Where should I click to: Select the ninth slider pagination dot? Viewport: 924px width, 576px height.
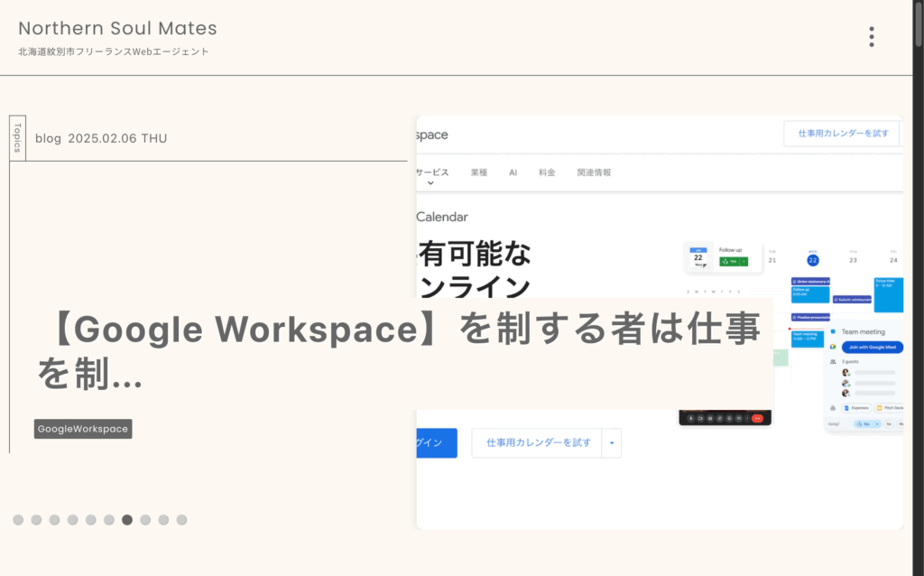point(164,519)
